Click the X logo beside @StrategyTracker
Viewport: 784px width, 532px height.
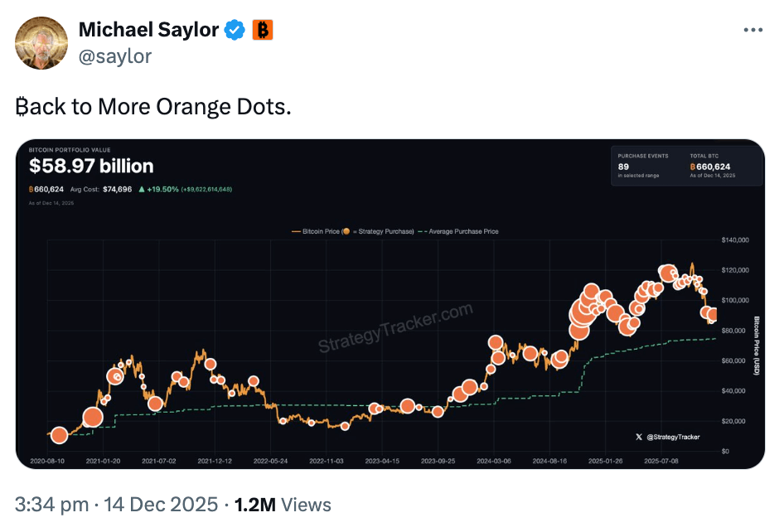(638, 436)
